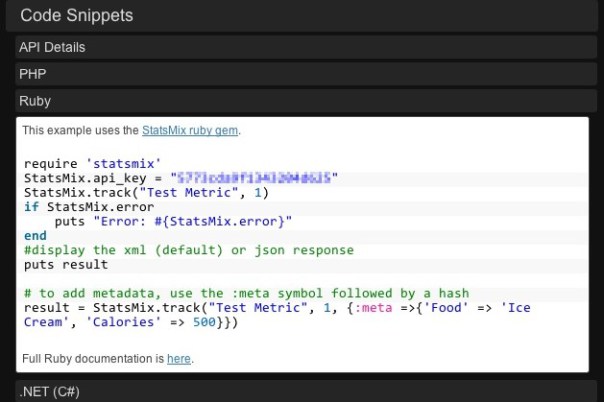Screen dimensions: 604x402
Task: Open the StatsMix ruby gem link
Action: coord(190,131)
